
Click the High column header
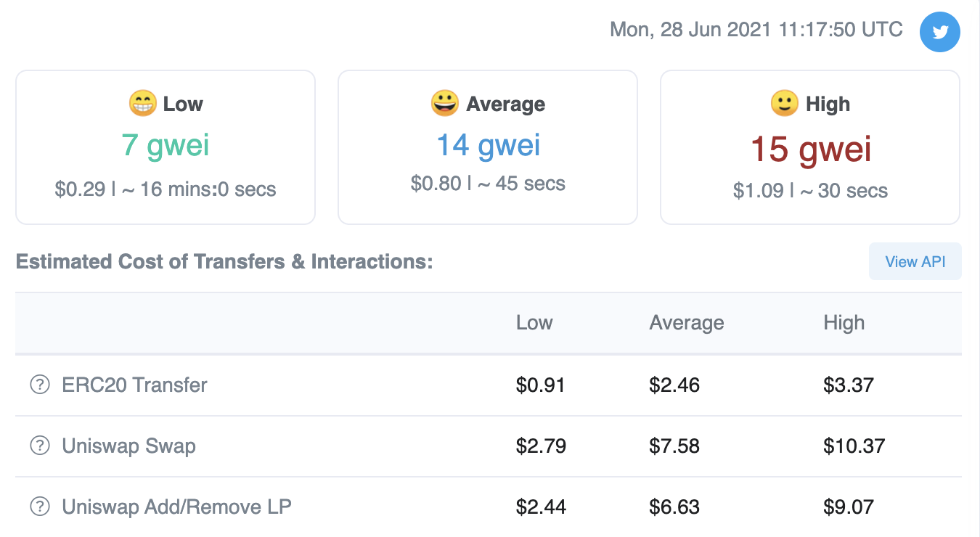844,323
